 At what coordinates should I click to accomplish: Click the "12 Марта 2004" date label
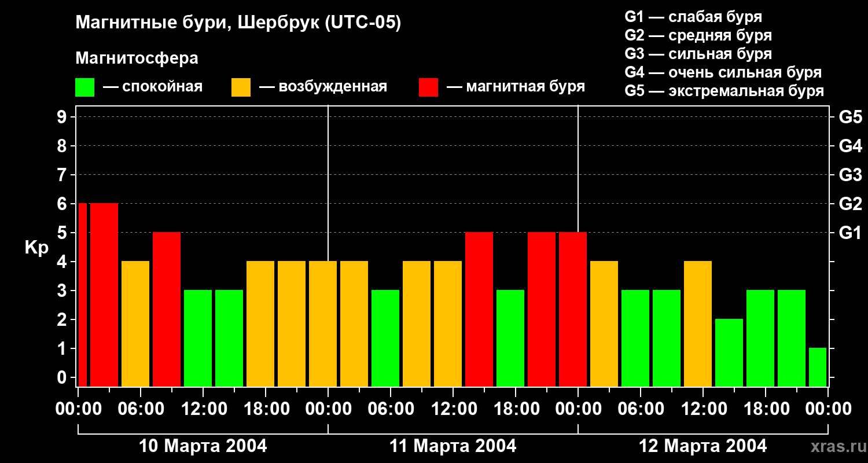pos(703,446)
